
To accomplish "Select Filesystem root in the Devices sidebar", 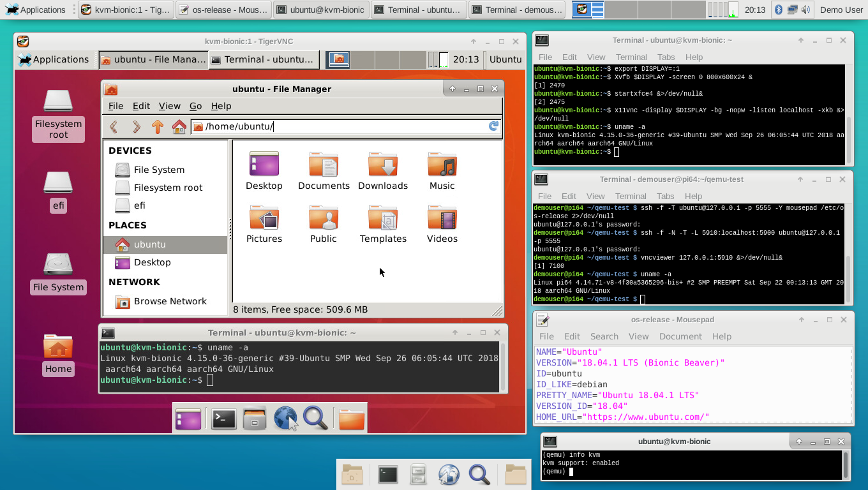I will tap(167, 188).
